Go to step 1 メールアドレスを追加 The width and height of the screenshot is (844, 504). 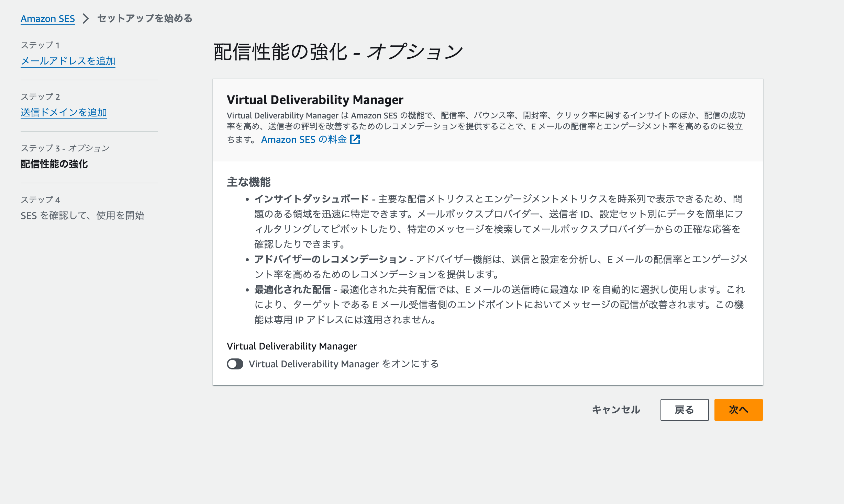68,61
